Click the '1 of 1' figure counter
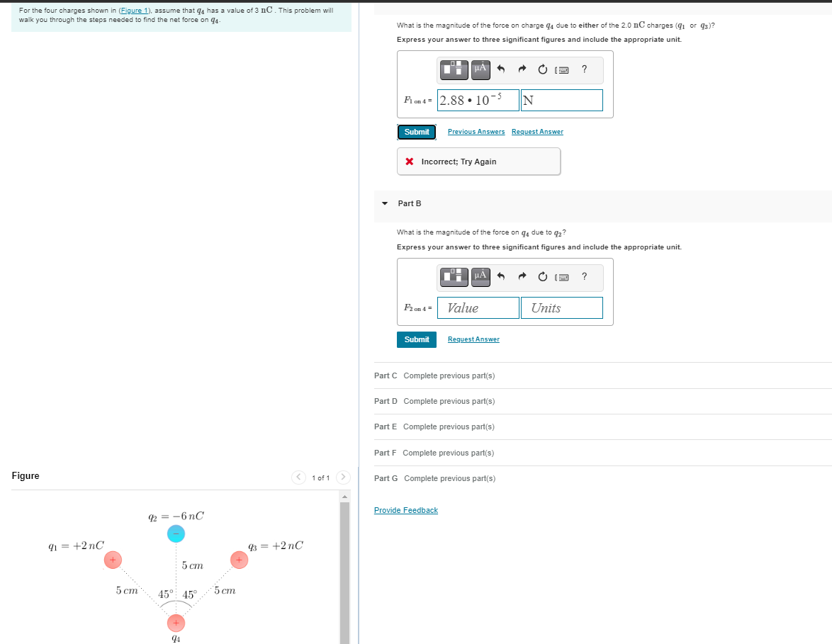The image size is (832, 644). (x=320, y=478)
